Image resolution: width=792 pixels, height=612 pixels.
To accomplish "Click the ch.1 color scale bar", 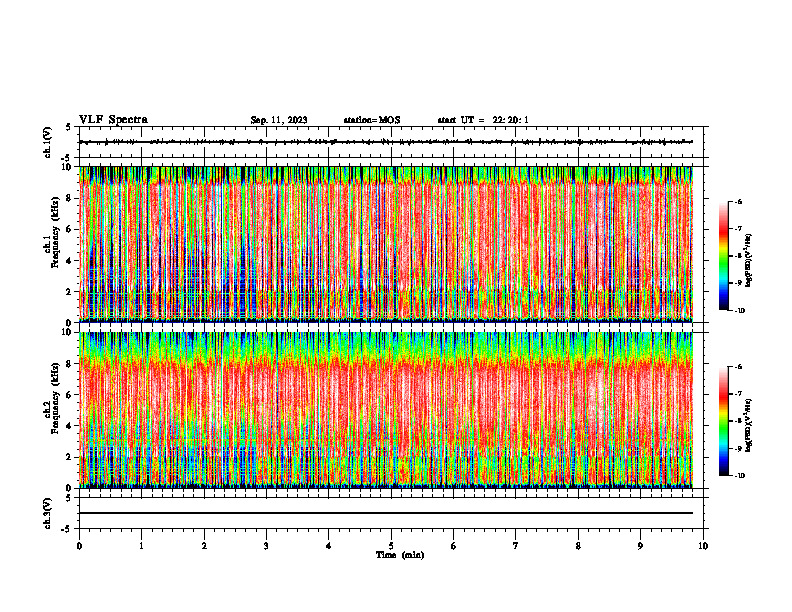I will click(x=723, y=256).
